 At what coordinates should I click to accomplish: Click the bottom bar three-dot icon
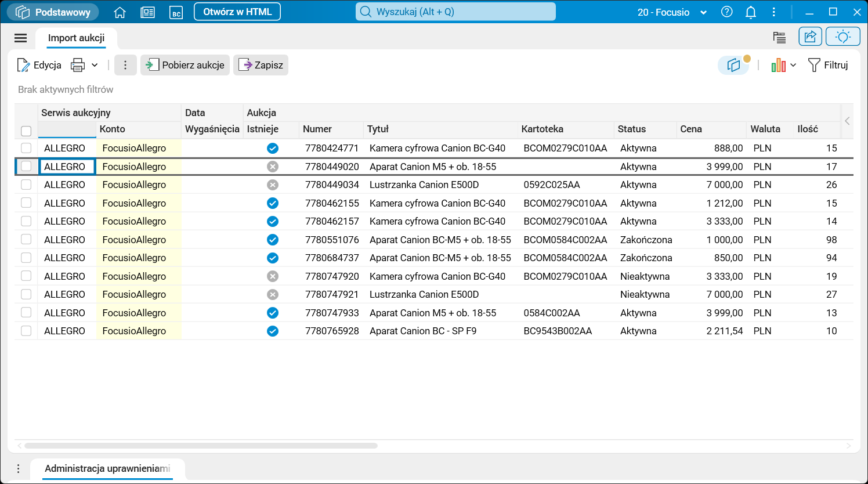[x=19, y=468]
